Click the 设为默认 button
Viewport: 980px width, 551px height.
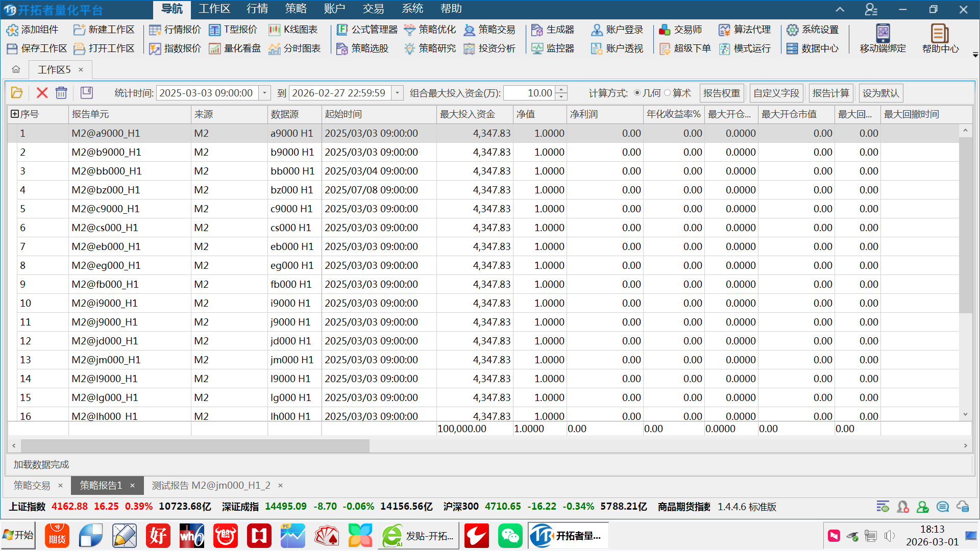click(880, 93)
